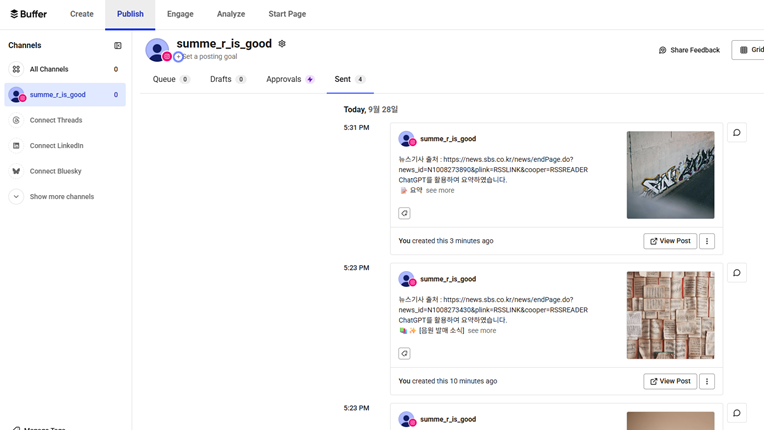Open the Create menu item

click(81, 14)
